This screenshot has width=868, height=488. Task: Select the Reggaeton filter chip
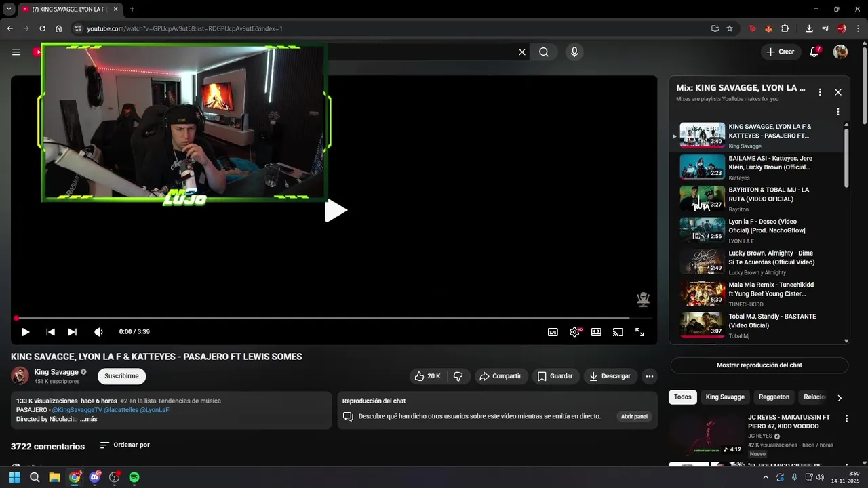point(774,397)
